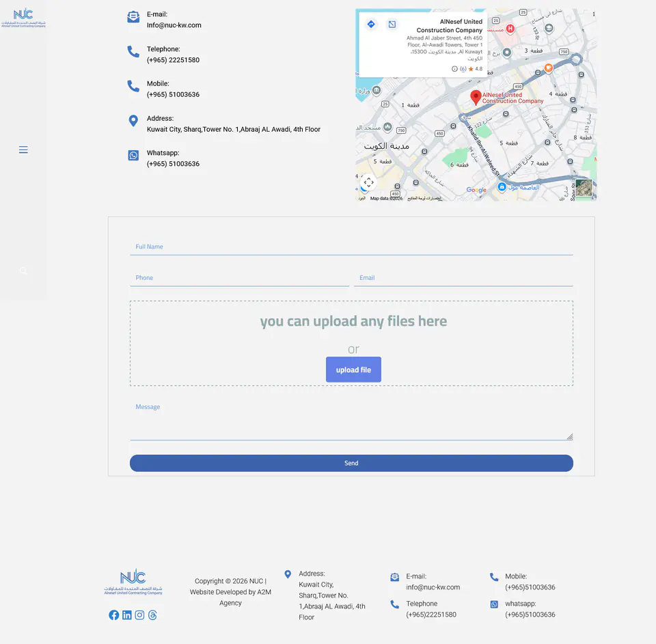Open the Threads icon in the footer
This screenshot has height=644, width=656.
point(152,615)
